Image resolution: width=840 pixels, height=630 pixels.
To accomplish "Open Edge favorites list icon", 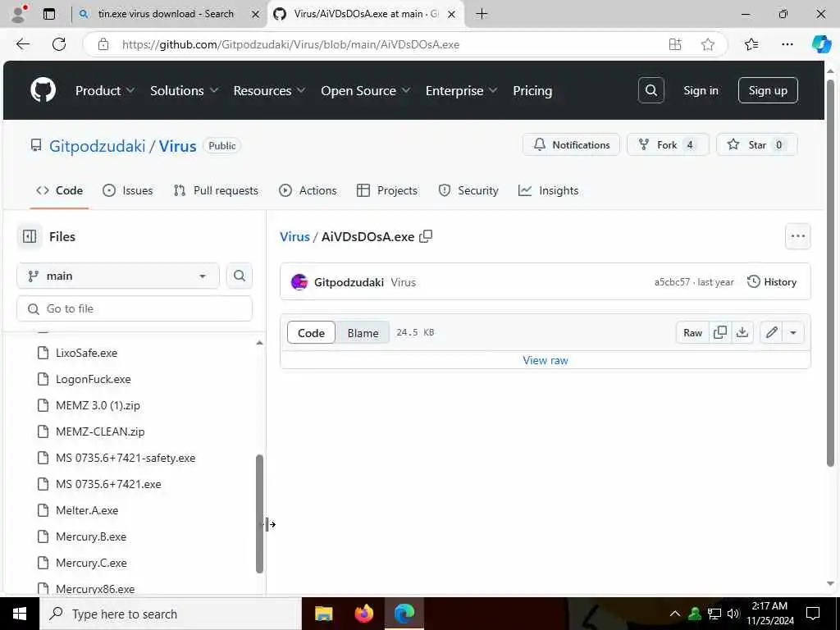I will pyautogui.click(x=751, y=44).
